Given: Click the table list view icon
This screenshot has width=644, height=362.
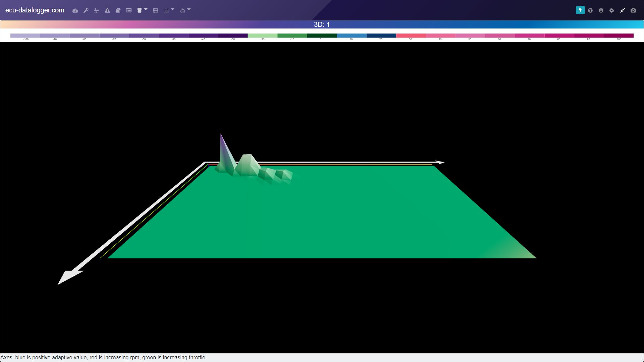Looking at the screenshot, I should tap(129, 10).
